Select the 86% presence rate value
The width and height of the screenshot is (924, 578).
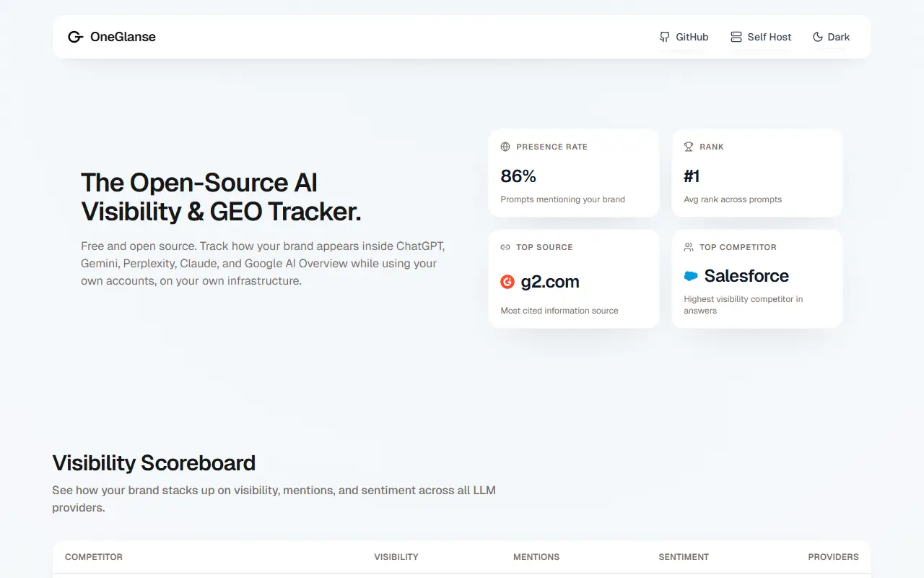pos(518,176)
